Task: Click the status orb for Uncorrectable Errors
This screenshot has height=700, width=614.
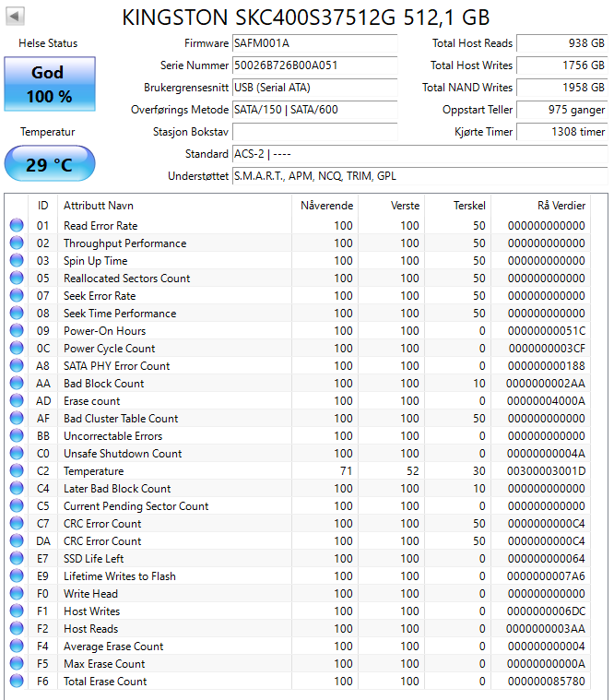Action: tap(17, 435)
